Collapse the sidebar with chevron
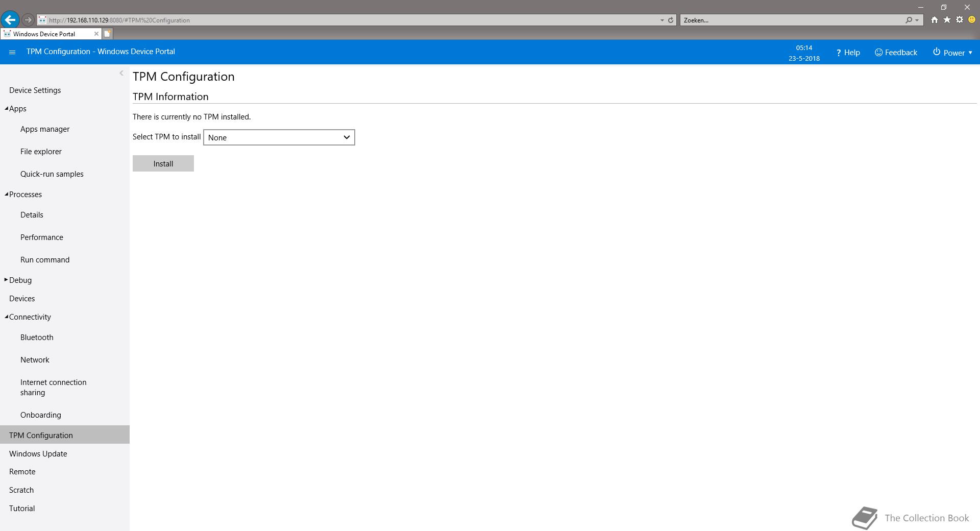 pyautogui.click(x=121, y=73)
